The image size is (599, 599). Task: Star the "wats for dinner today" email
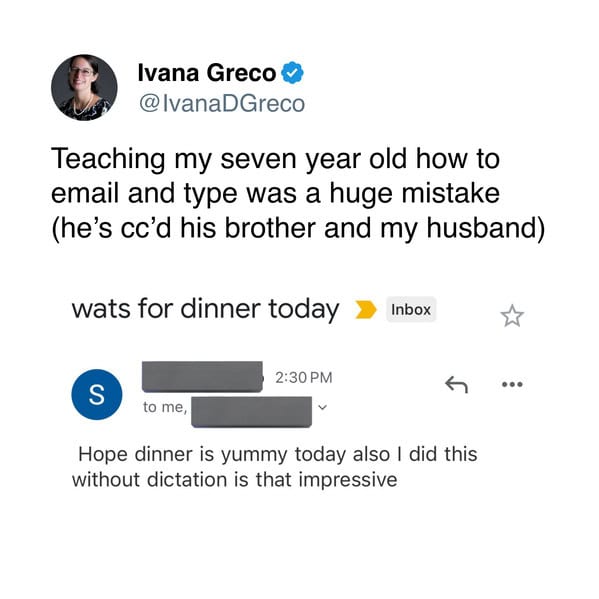tap(512, 316)
